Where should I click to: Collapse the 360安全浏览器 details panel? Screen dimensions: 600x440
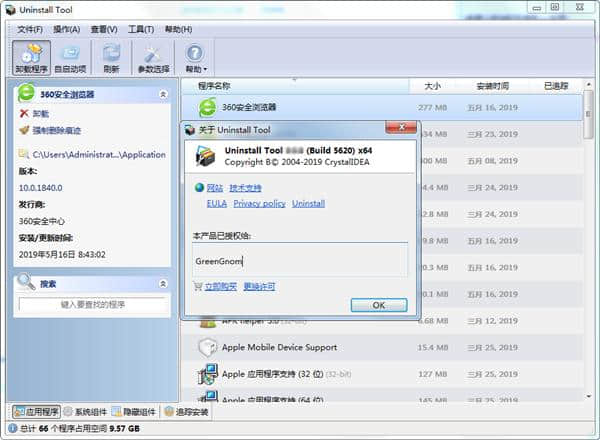pos(163,95)
